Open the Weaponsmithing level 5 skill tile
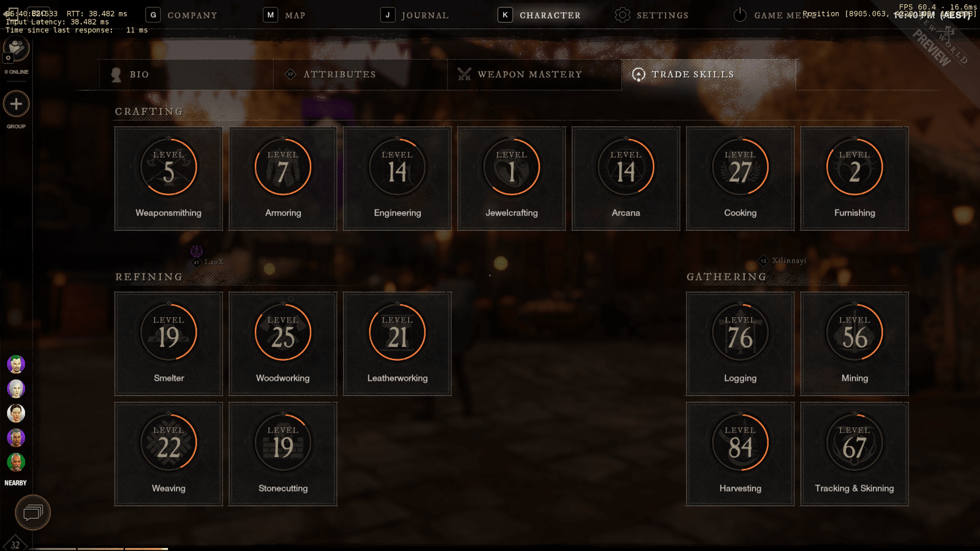980x551 pixels. click(168, 179)
